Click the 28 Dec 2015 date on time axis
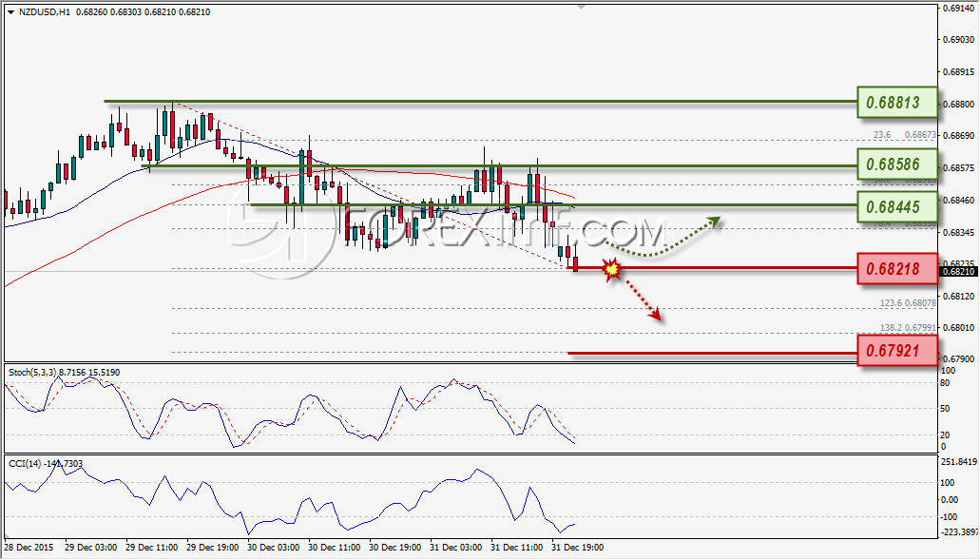The image size is (980, 560). tap(29, 548)
